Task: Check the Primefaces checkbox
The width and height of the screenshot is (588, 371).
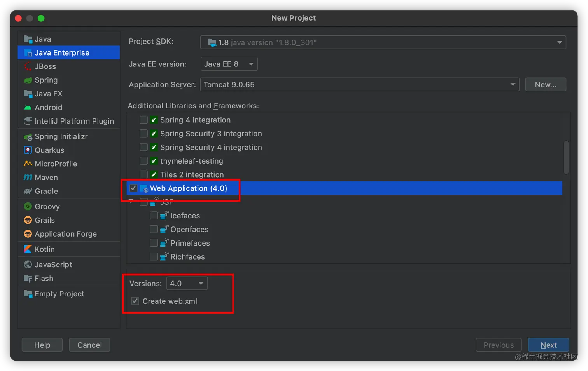Action: click(154, 243)
